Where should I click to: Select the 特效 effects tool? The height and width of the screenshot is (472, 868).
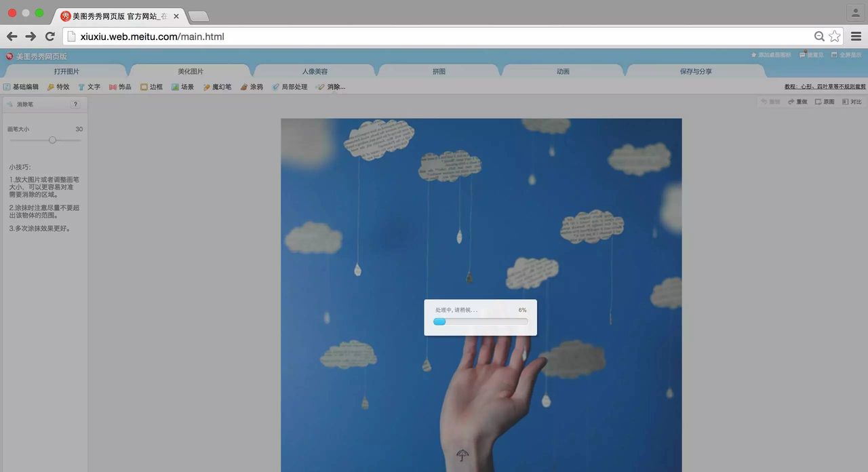(58, 87)
